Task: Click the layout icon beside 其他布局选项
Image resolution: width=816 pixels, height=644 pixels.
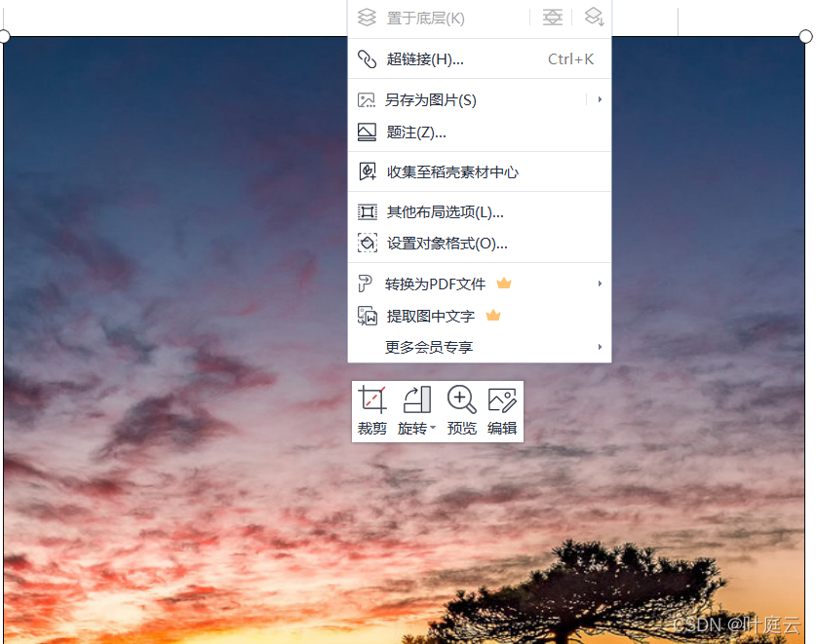Action: click(367, 211)
